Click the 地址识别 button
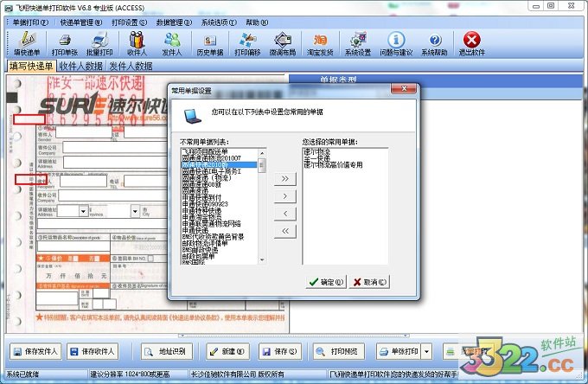This screenshot has width=588, height=384. pyautogui.click(x=167, y=351)
